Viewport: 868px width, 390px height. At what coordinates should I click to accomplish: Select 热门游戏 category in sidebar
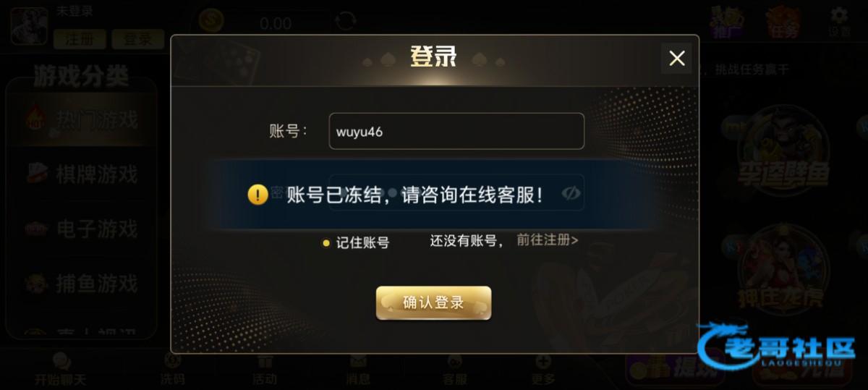(x=82, y=119)
